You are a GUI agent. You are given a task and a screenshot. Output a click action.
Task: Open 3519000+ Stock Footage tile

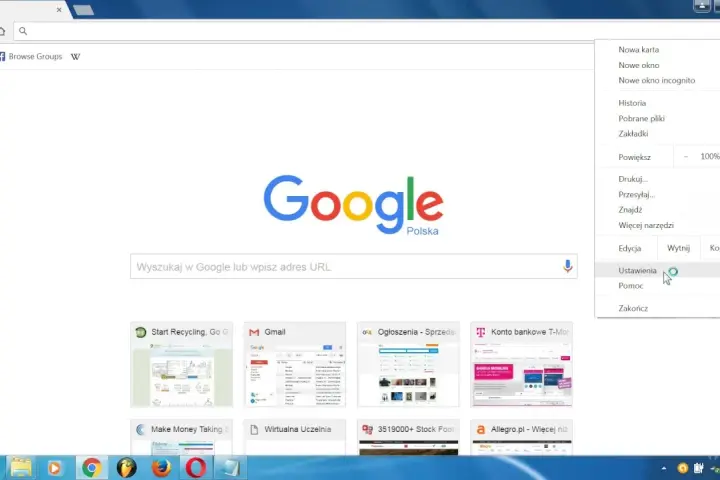point(408,437)
